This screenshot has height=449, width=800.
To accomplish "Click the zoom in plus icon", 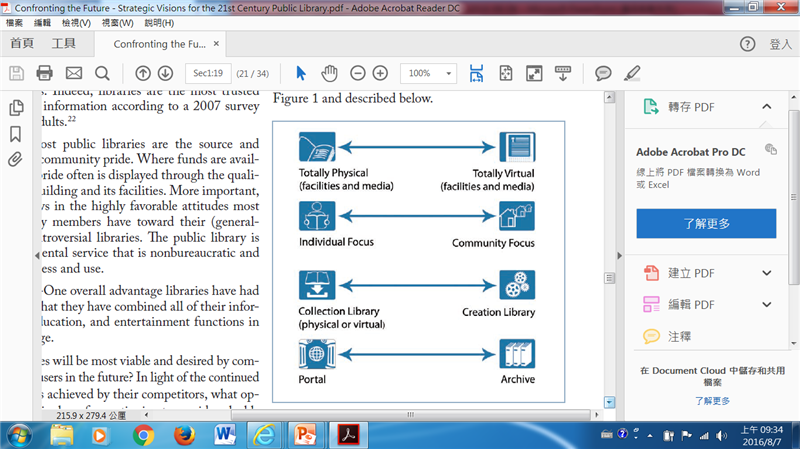I will (380, 73).
